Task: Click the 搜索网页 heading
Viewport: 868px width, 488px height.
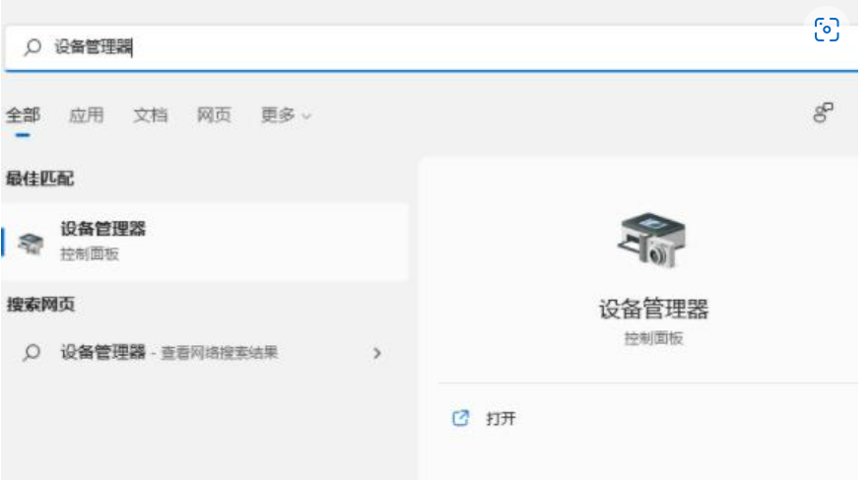Action: coord(40,304)
